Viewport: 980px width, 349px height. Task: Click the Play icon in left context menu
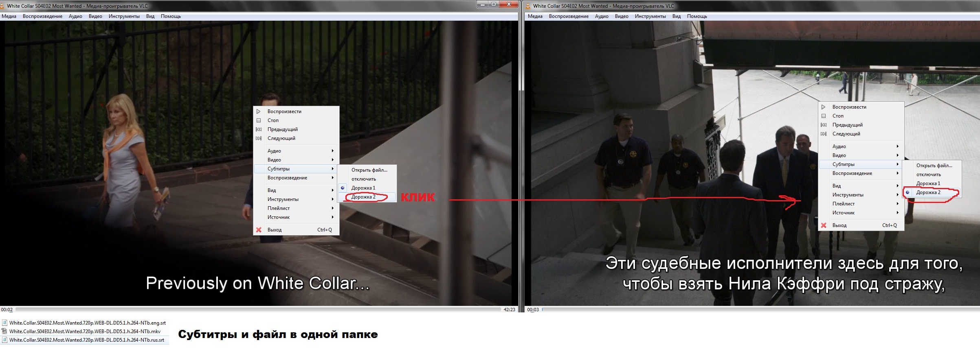click(258, 111)
